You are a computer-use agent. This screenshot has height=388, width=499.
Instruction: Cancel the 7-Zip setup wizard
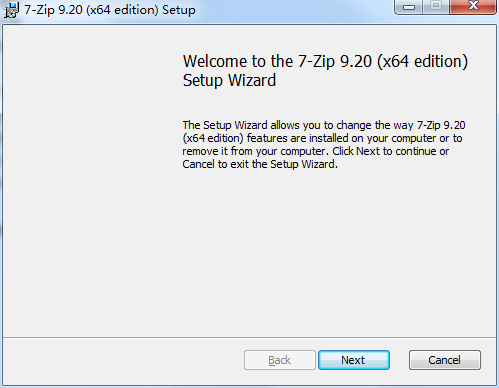(445, 360)
